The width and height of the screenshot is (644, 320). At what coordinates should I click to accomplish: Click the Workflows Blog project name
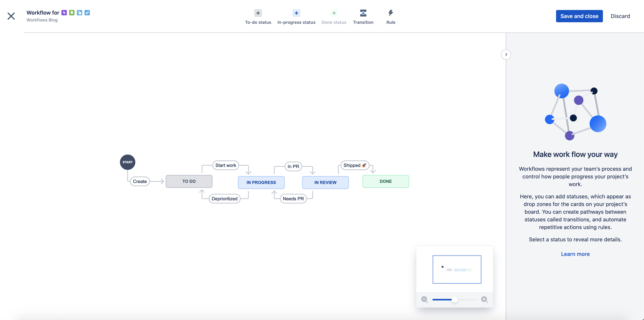pyautogui.click(x=42, y=20)
